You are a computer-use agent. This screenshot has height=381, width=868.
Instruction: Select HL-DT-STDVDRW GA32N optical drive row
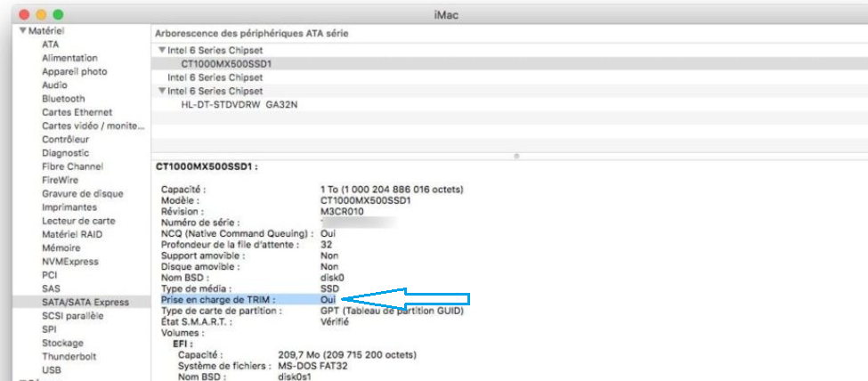(x=509, y=104)
